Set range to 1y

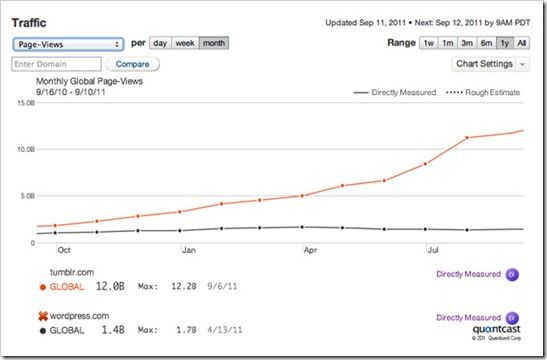pos(505,43)
